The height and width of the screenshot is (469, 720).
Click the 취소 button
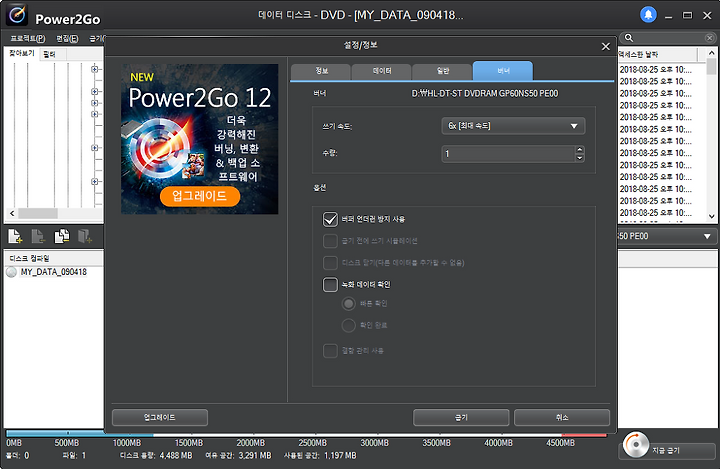pos(562,418)
